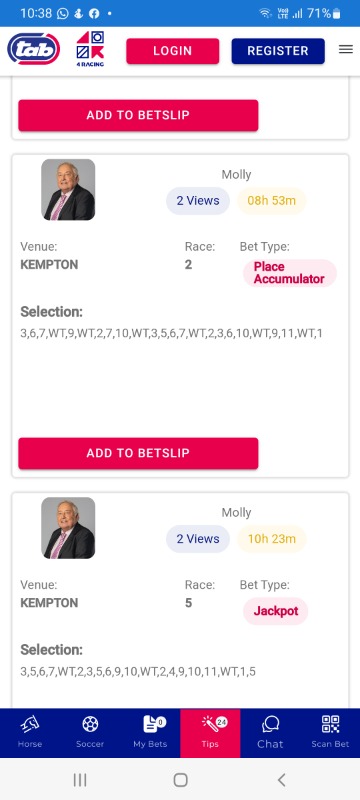Tap the LOGIN button
This screenshot has width=360, height=800.
tap(173, 51)
